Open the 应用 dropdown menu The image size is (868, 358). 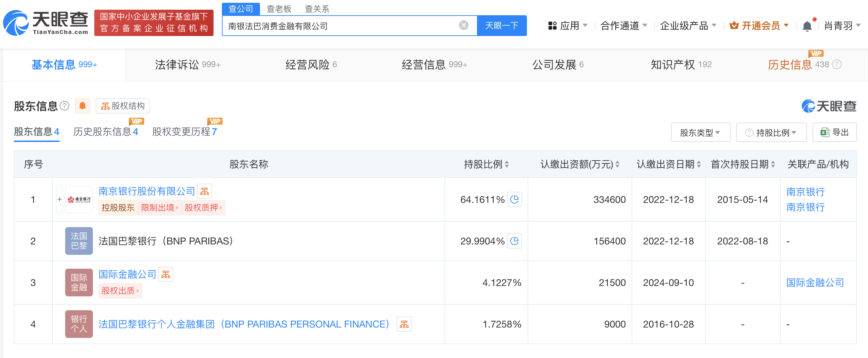567,26
